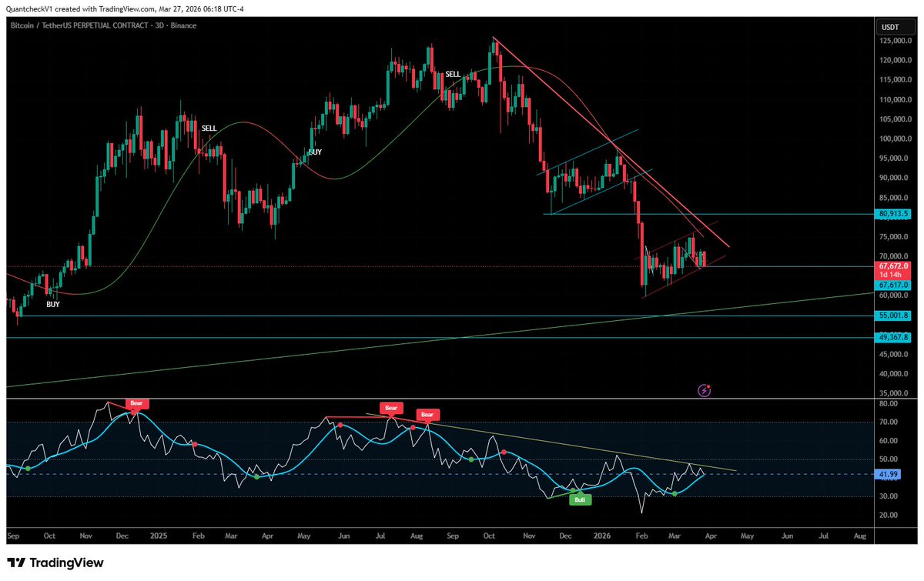
Task: Click the 110,000.0 price axis label
Action: (897, 99)
